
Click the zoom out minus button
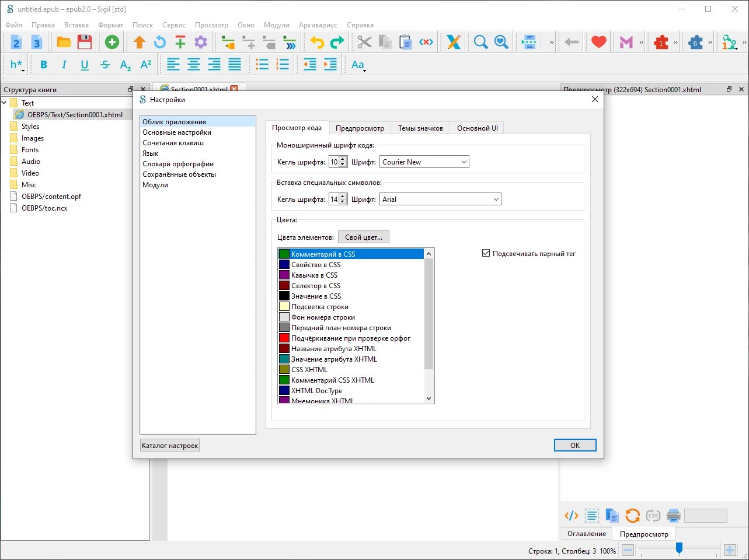[x=628, y=549]
